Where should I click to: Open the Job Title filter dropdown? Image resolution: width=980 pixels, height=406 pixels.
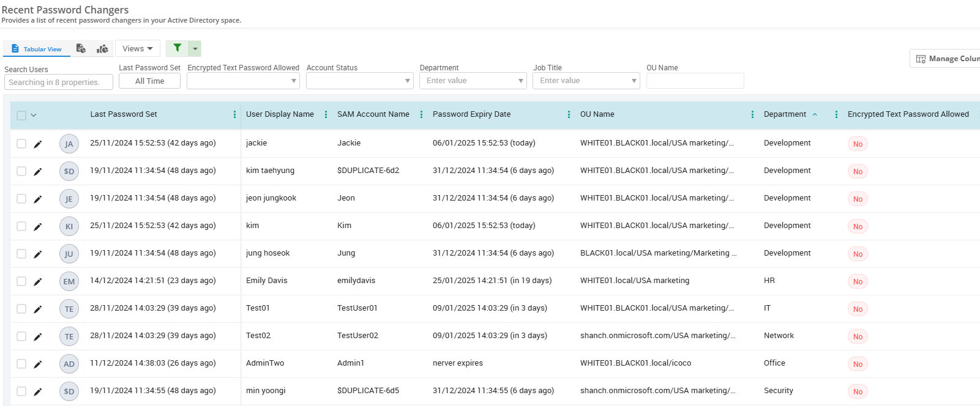(x=586, y=81)
